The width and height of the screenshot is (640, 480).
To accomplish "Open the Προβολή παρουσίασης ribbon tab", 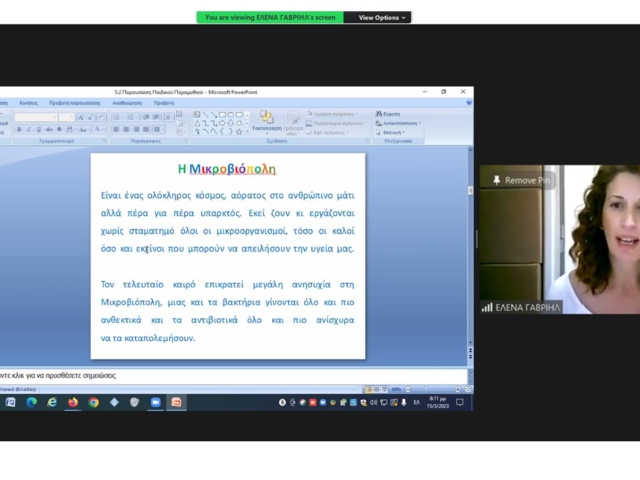I will [x=75, y=103].
